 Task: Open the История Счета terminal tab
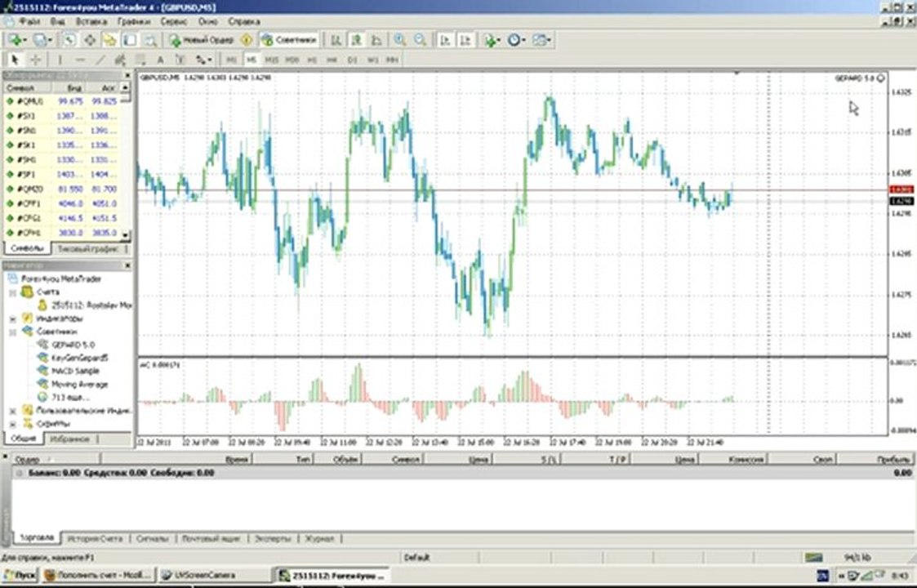95,538
